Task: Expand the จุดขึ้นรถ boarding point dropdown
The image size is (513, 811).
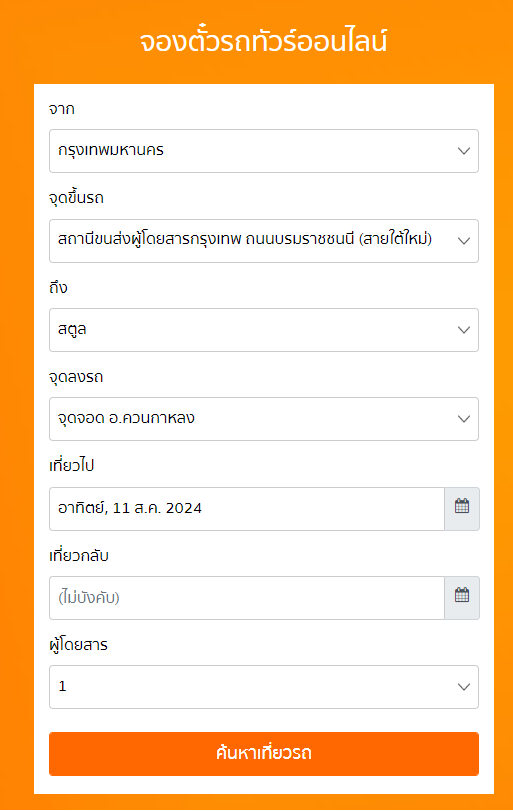Action: pos(264,241)
